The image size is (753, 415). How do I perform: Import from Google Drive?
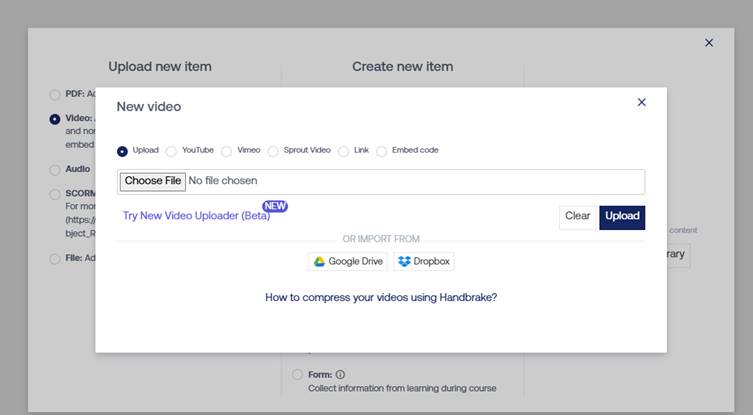point(347,262)
